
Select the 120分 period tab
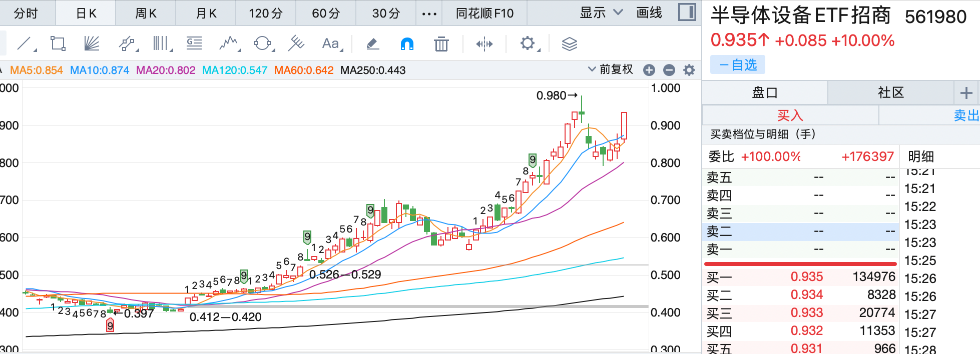tap(266, 13)
